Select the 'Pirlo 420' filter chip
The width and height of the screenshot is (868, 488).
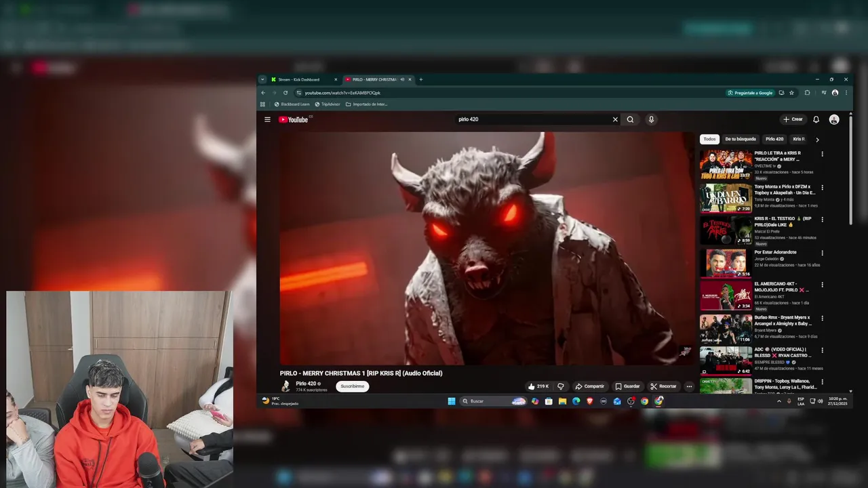click(774, 139)
